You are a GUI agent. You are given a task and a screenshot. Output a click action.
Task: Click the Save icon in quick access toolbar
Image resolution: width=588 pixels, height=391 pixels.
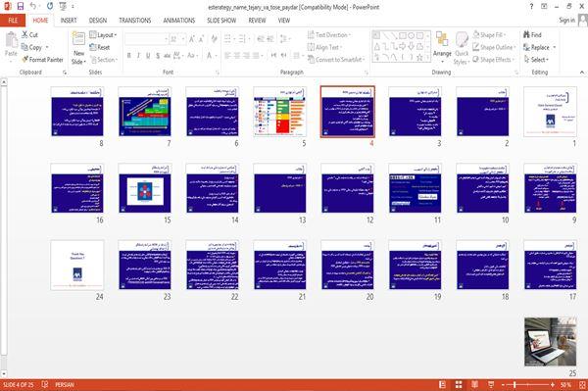click(21, 6)
